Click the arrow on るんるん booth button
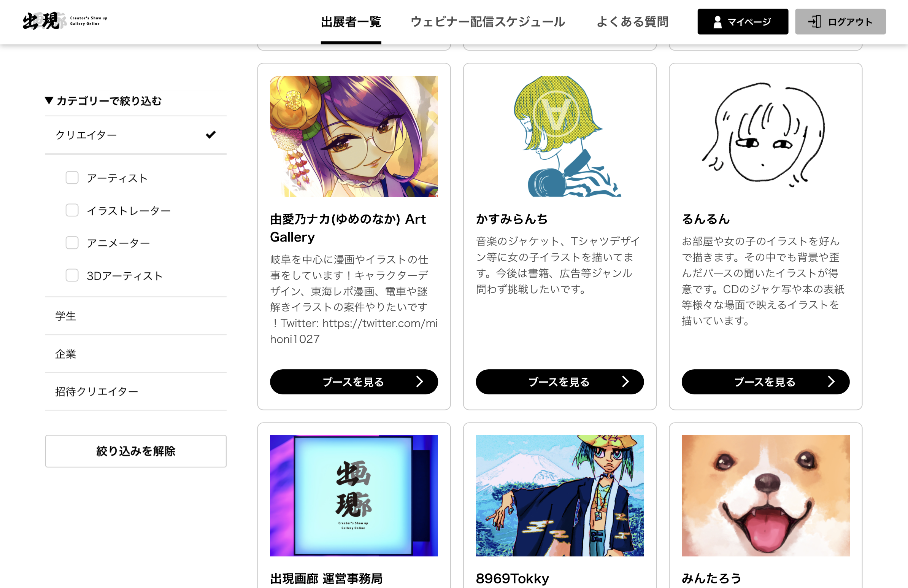The width and height of the screenshot is (908, 588). (831, 381)
